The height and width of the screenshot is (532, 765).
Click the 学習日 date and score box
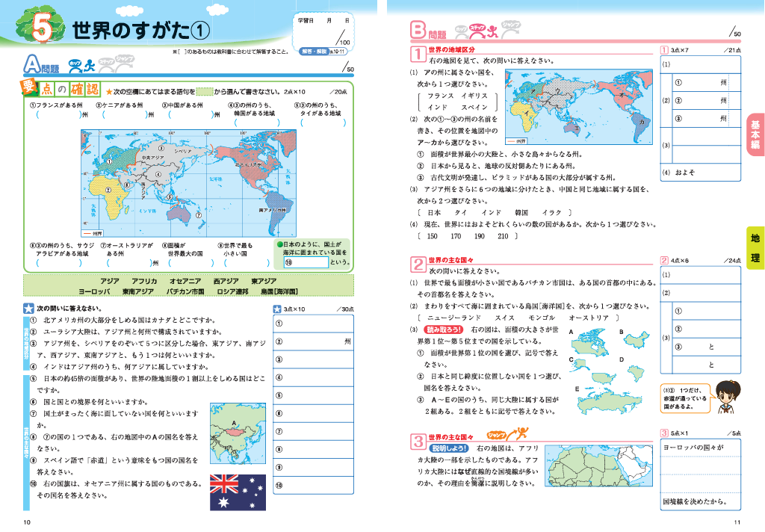click(x=323, y=31)
